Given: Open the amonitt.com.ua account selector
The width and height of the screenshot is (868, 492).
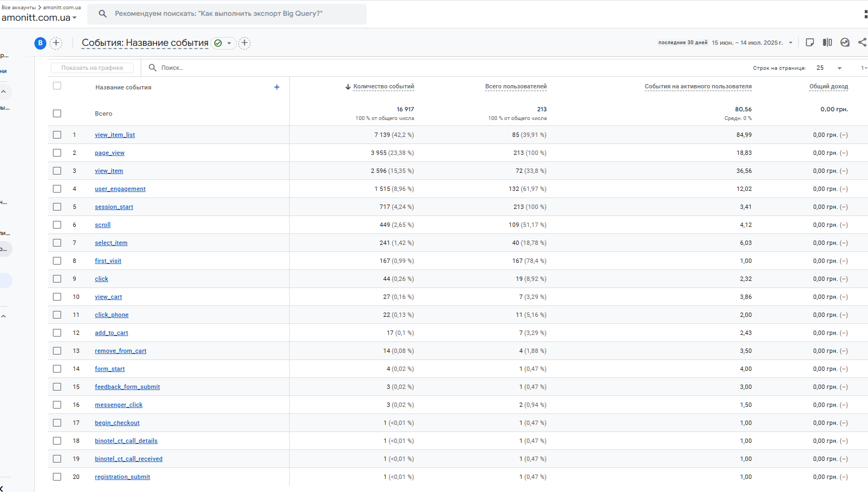Looking at the screenshot, I should click(39, 17).
